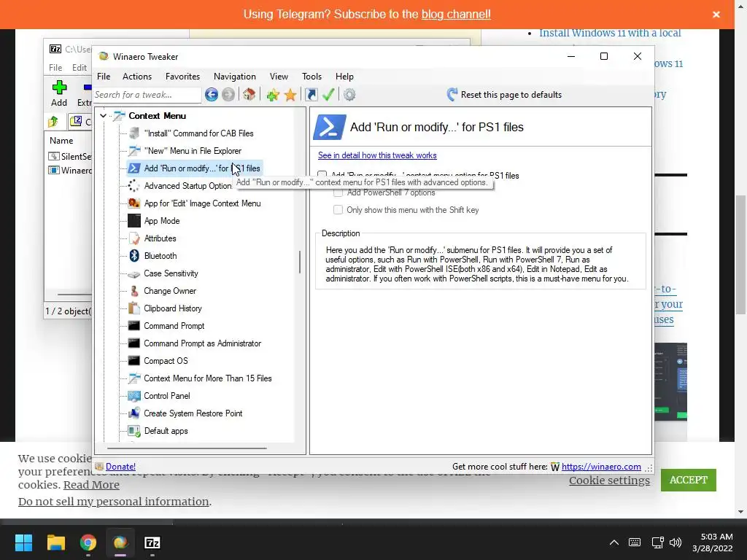Click Read More in cookie notice
This screenshot has width=747, height=560.
[x=91, y=485]
